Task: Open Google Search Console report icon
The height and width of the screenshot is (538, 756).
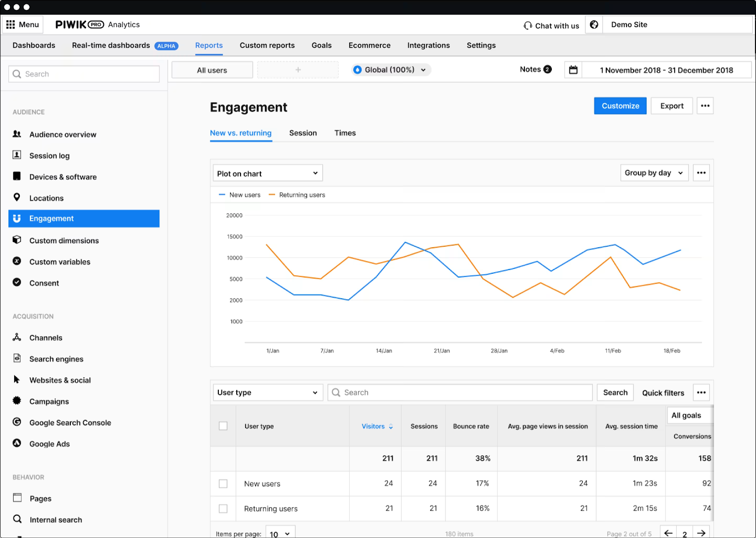Action: point(17,422)
